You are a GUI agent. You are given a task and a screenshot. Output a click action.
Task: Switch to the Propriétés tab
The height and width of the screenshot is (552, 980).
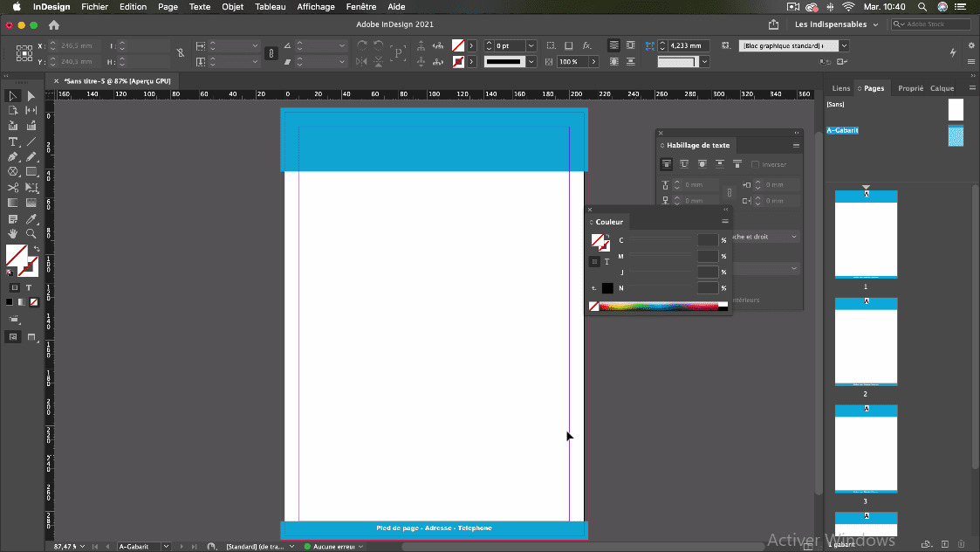911,88
